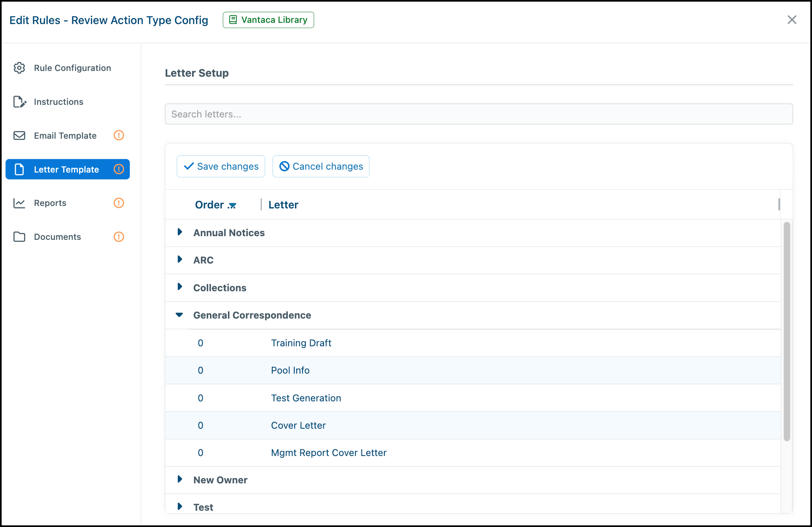Collapse the General Correspondence group
Image resolution: width=812 pixels, height=527 pixels.
[x=179, y=314]
